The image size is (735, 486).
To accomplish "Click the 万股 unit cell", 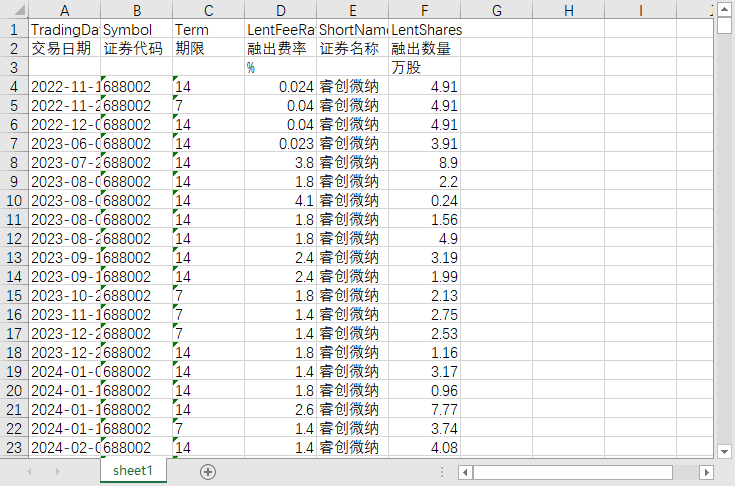I will point(425,67).
